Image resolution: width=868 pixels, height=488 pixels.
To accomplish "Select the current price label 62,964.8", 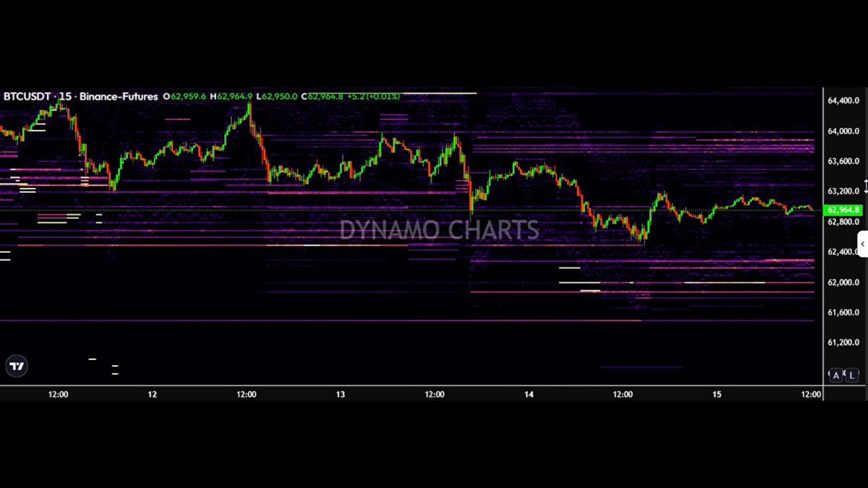I will [x=843, y=210].
